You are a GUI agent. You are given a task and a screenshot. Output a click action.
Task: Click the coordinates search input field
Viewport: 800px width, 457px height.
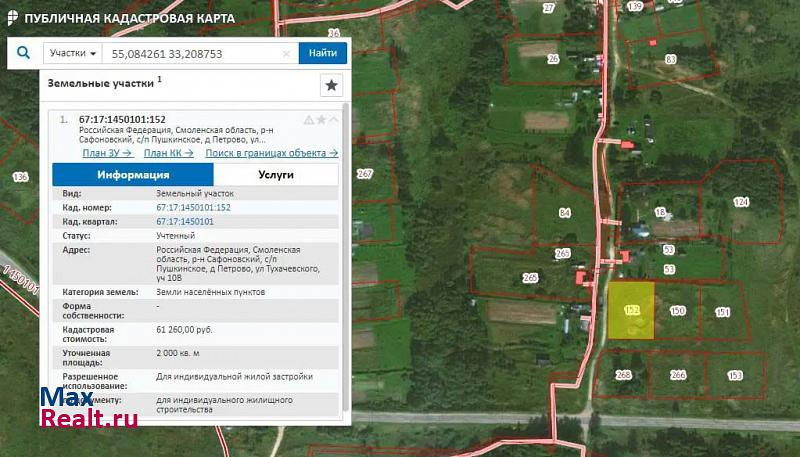click(190, 53)
